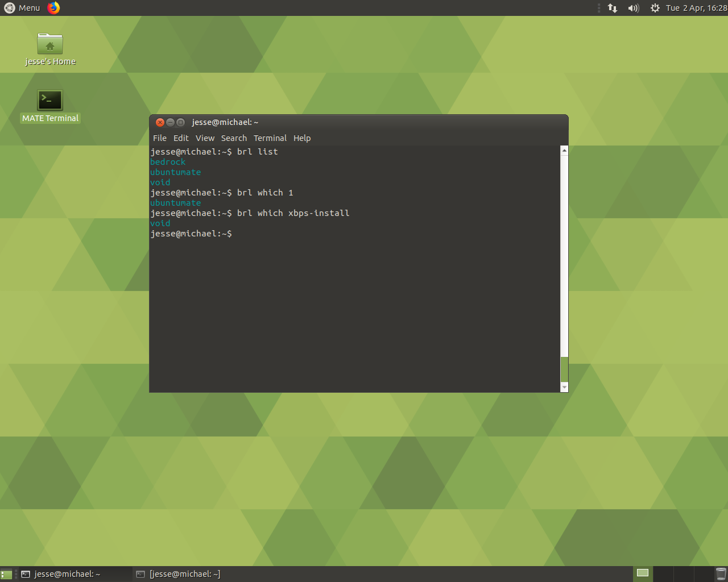Click the Show Desktop button in bottom panel
The image size is (728, 582).
point(6,574)
